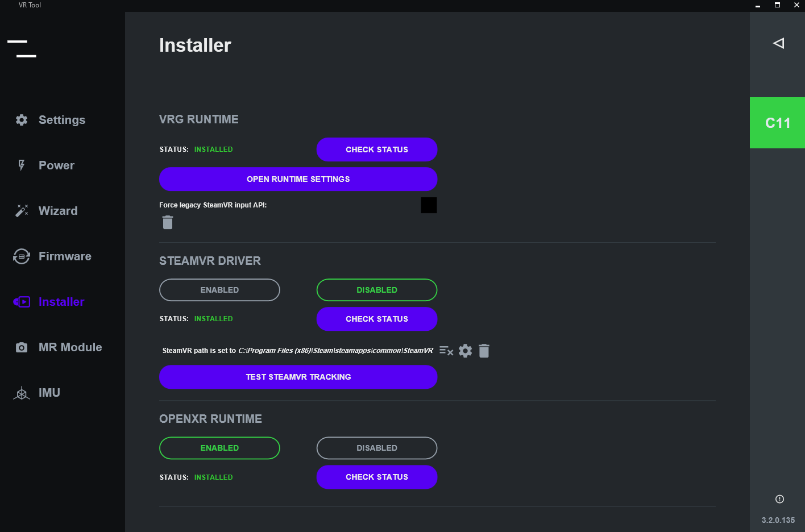
Task: Minimize the VR Tool window
Action: (x=758, y=5)
